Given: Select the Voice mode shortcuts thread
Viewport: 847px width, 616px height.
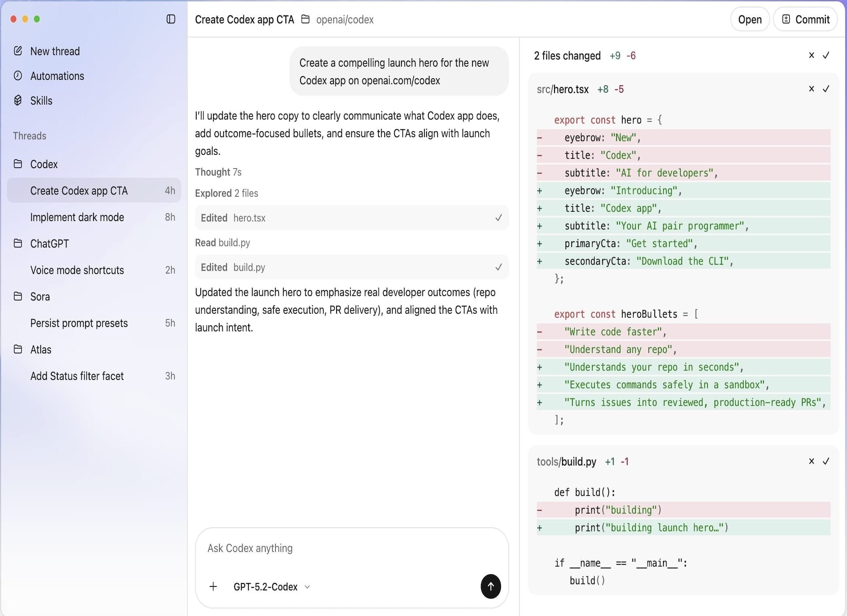Looking at the screenshot, I should [77, 270].
